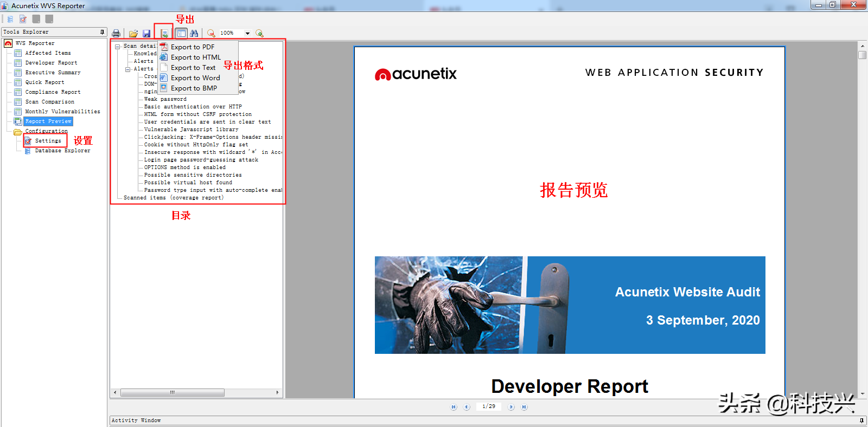Collapse the expanded Alerts outline node

point(128,69)
